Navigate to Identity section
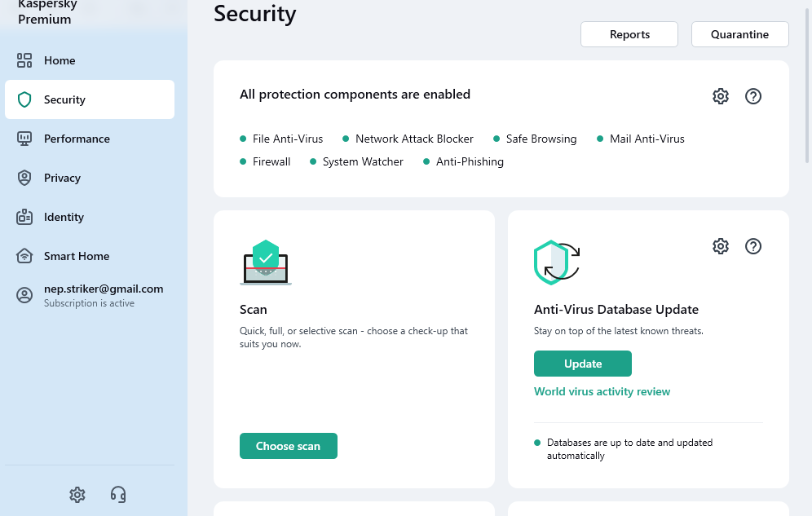This screenshot has width=812, height=516. (64, 217)
